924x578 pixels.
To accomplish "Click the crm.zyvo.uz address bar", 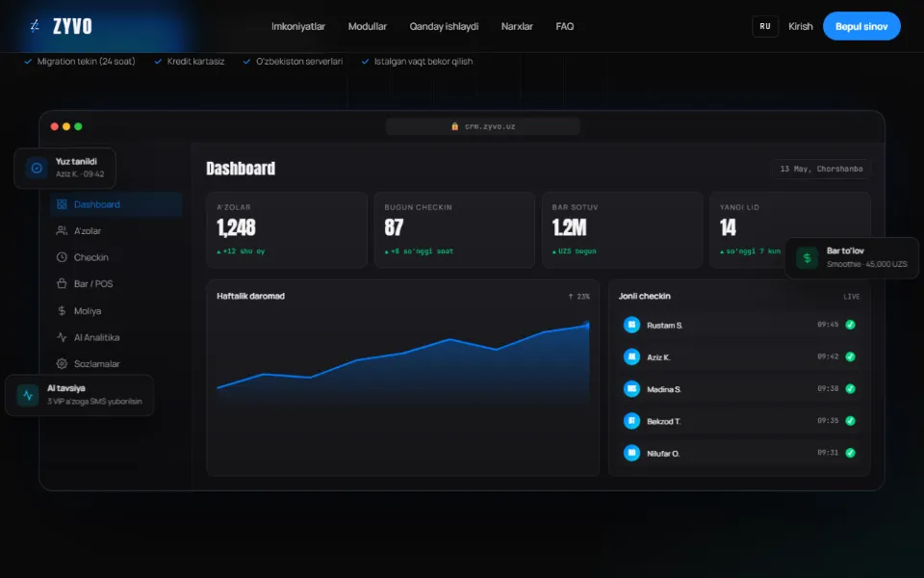I will tap(482, 126).
